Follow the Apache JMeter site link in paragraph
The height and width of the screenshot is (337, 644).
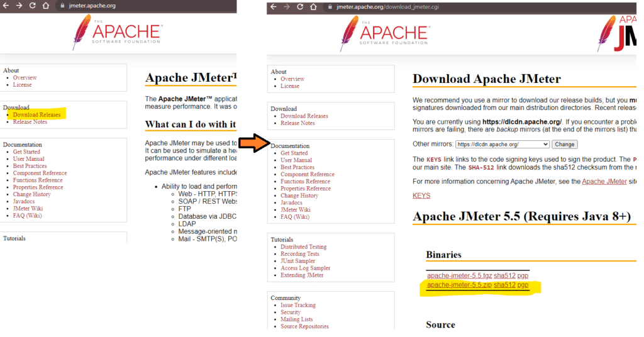(x=604, y=182)
